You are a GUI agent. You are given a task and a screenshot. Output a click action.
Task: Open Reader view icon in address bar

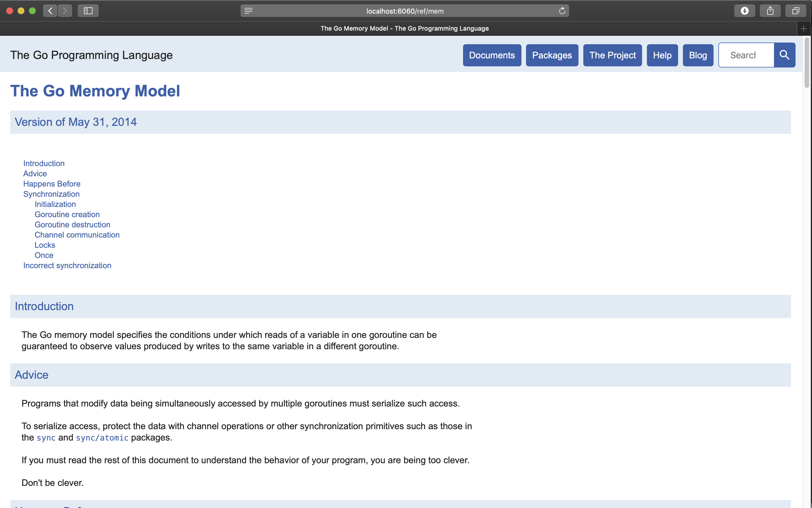coord(249,11)
